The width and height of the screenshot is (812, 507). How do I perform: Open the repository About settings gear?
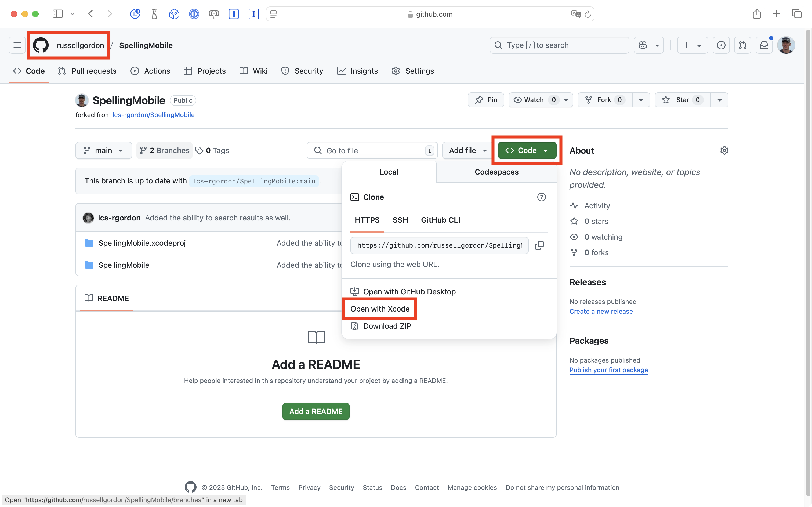[x=724, y=151]
